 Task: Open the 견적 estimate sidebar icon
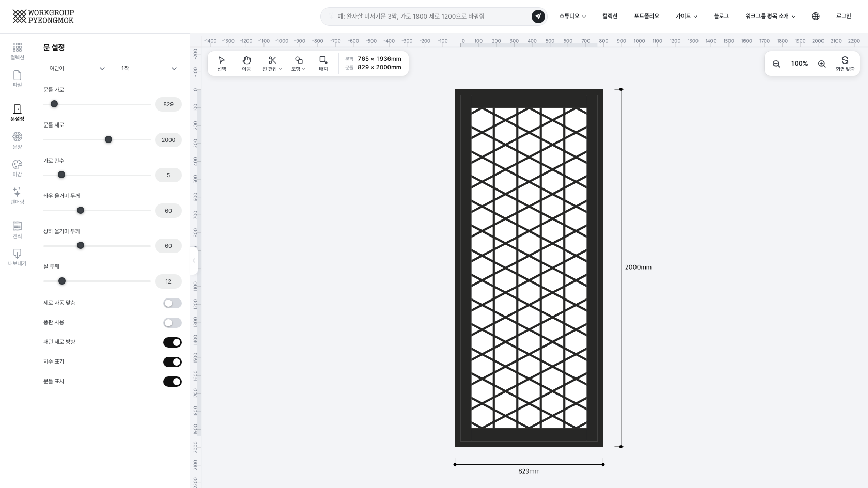(17, 230)
